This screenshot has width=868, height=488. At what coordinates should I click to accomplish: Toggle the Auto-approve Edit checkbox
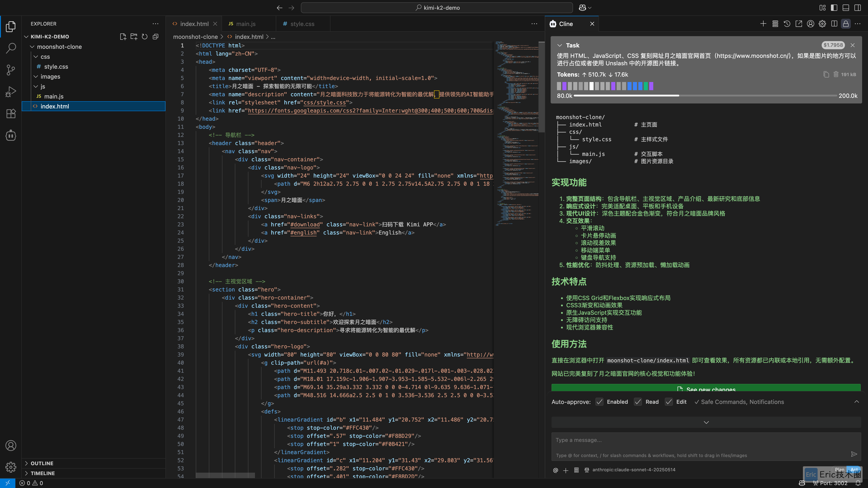[x=669, y=402]
